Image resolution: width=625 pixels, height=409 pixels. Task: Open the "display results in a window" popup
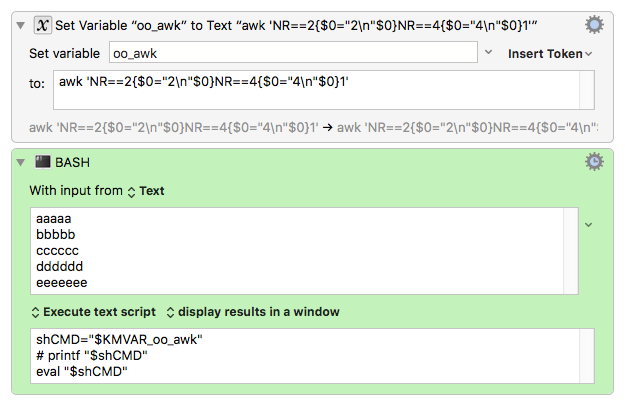click(252, 312)
